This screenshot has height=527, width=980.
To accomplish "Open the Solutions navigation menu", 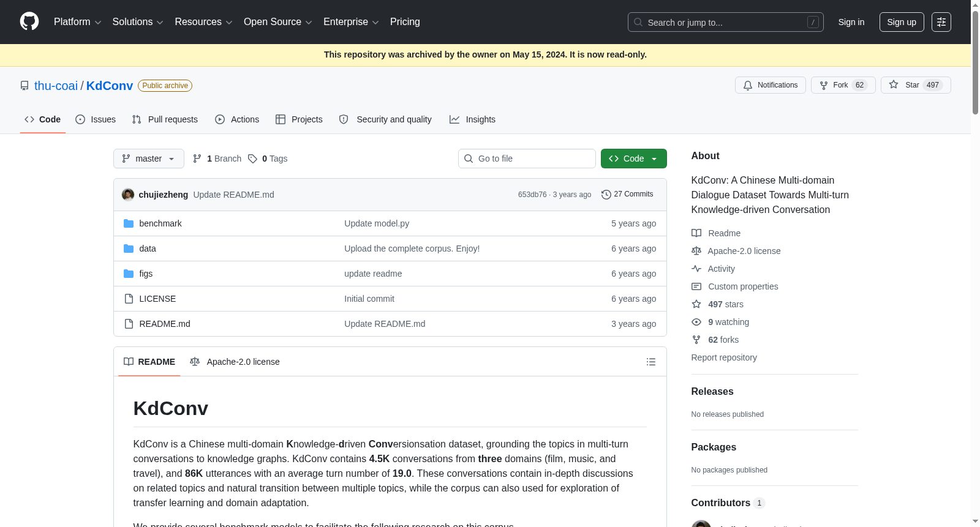I will (138, 22).
